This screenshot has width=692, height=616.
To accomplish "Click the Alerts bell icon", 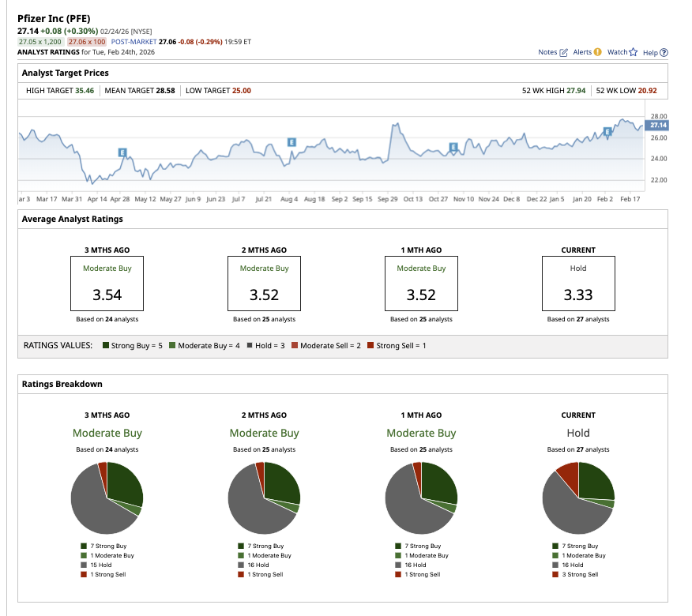I will point(597,52).
